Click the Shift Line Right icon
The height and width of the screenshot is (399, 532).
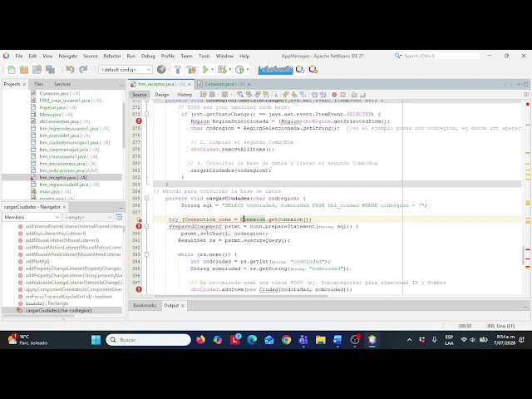click(323, 95)
